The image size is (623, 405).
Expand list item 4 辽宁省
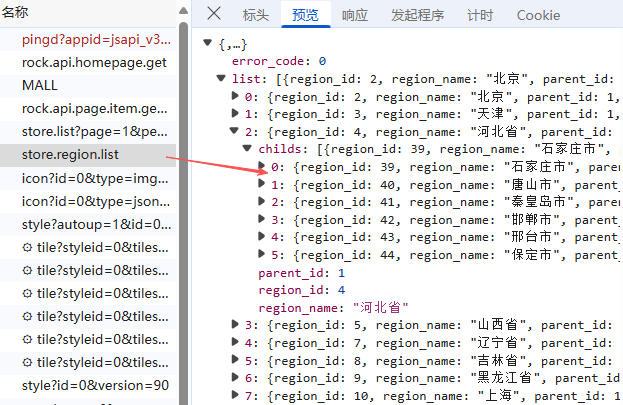[235, 342]
